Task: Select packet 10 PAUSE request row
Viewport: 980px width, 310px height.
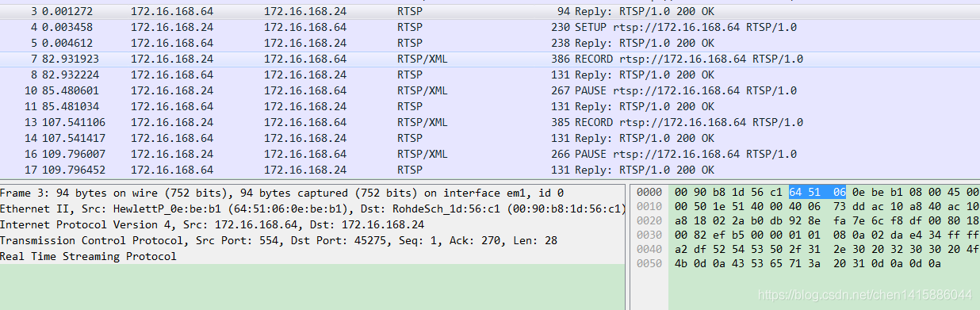Action: coord(490,90)
